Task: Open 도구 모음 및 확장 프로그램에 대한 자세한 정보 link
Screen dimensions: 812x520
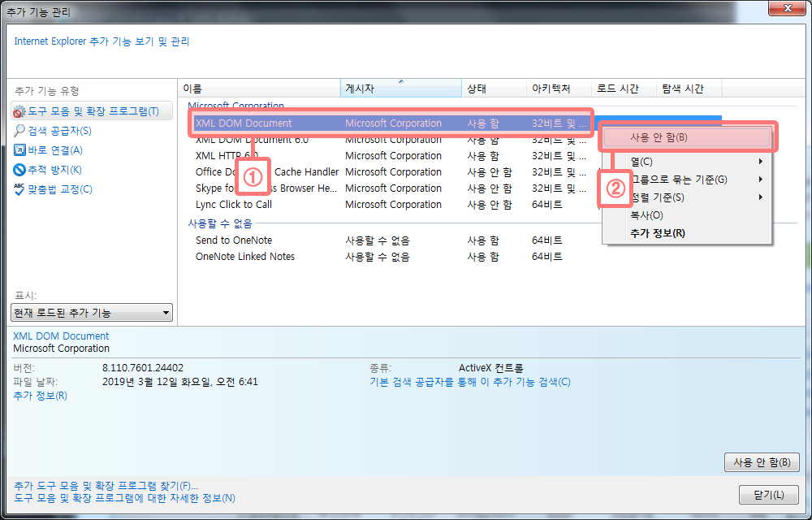Action: pyautogui.click(x=124, y=498)
